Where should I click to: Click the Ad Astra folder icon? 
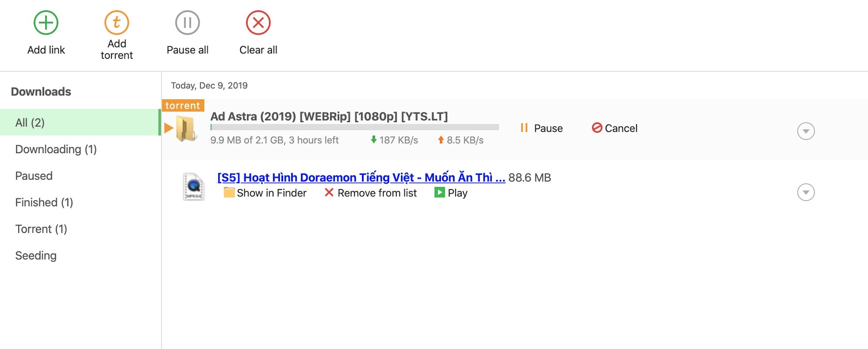click(186, 129)
